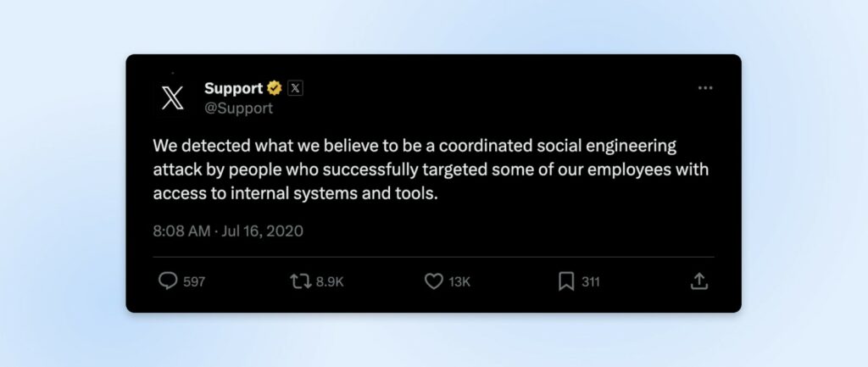Click the 8:08 AM timestamp

click(182, 231)
